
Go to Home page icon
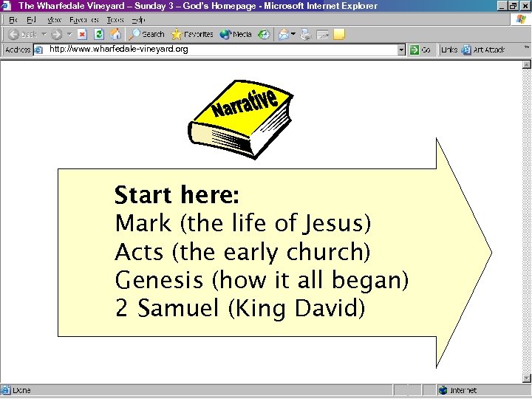click(x=116, y=34)
